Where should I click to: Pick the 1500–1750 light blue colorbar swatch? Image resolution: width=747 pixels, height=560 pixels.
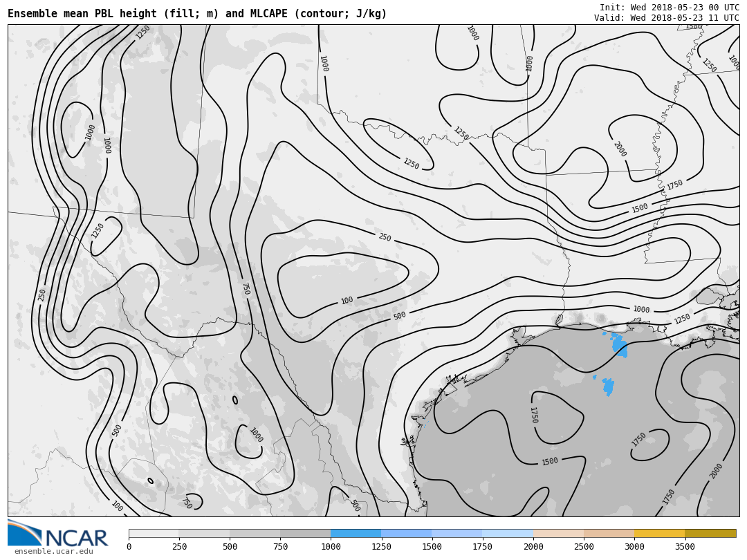pos(457,533)
